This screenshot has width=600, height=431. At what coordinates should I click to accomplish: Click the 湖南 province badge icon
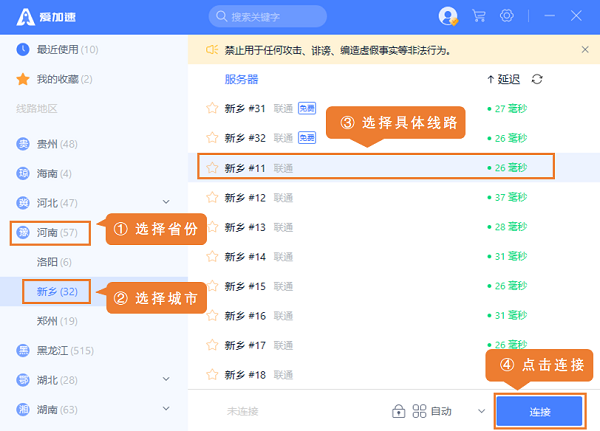[23, 410]
